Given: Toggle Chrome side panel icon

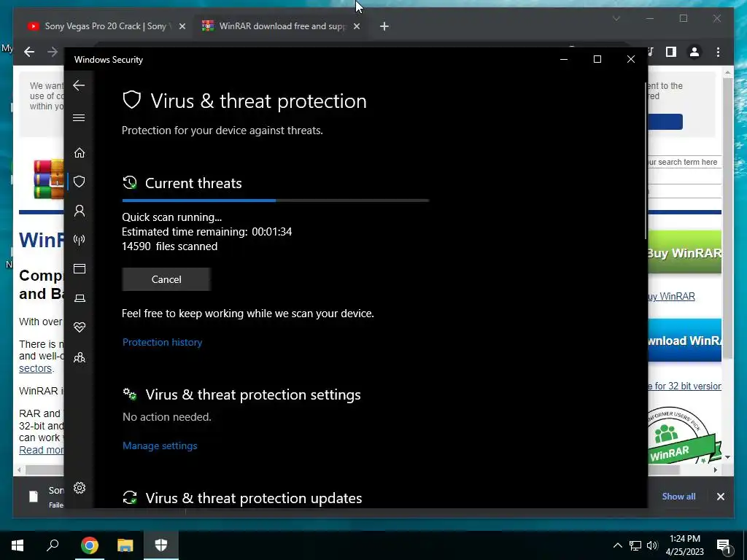Looking at the screenshot, I should (x=671, y=52).
